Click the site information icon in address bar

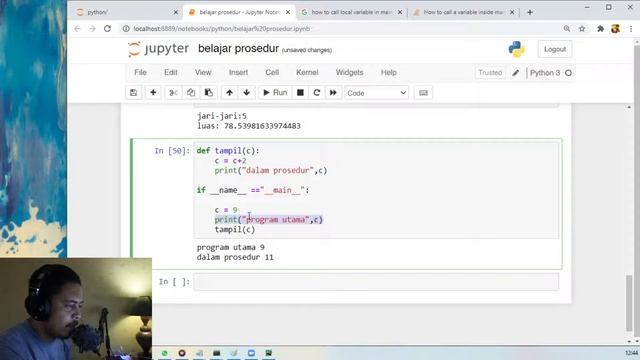pos(126,29)
